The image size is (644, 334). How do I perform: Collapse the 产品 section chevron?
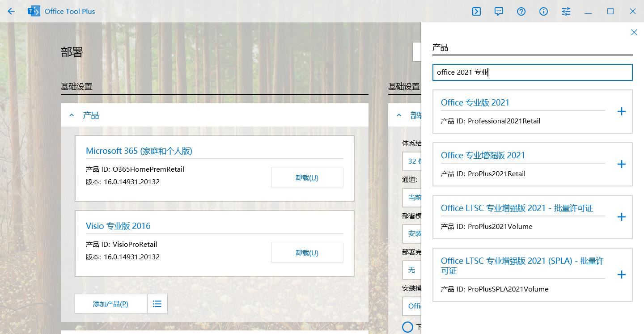pyautogui.click(x=72, y=115)
